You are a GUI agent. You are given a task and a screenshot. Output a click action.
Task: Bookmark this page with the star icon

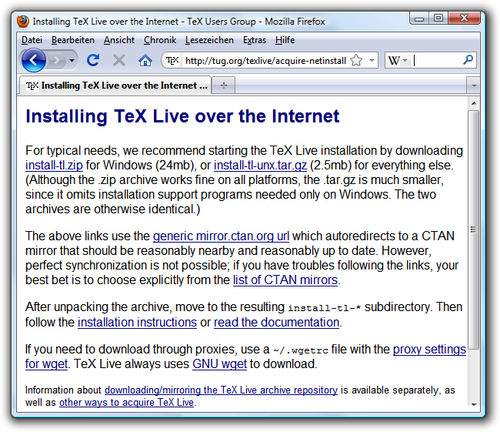coord(356,60)
